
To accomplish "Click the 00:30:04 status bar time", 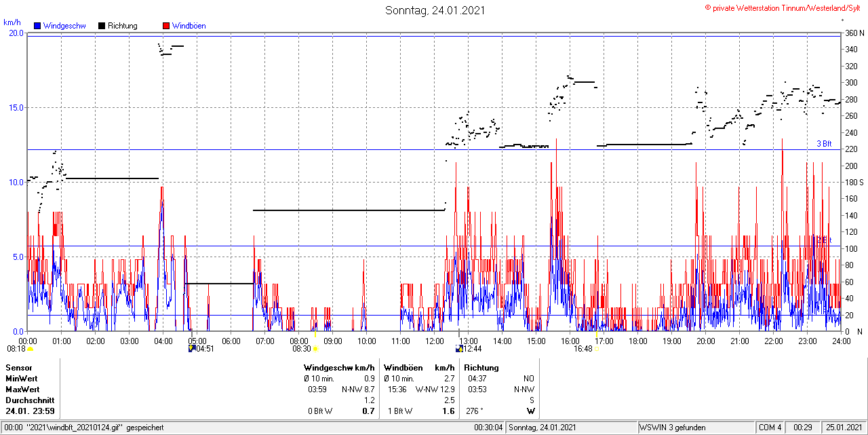I will point(488,428).
